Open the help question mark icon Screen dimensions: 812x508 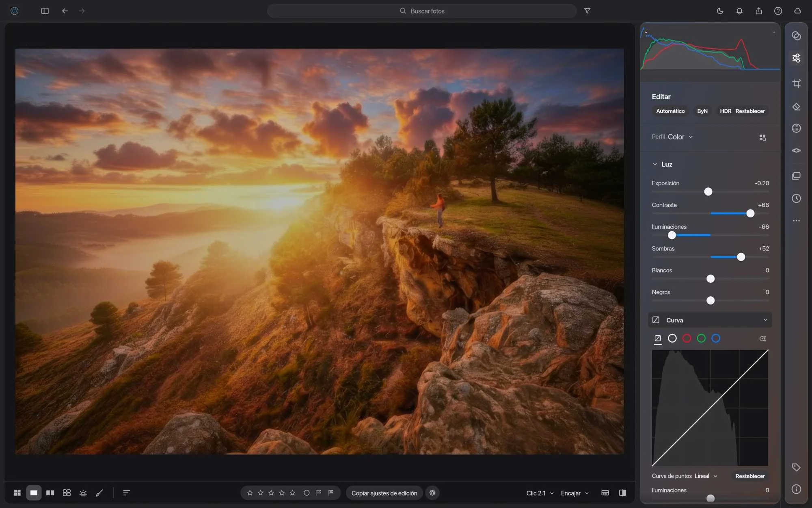pyautogui.click(x=778, y=11)
